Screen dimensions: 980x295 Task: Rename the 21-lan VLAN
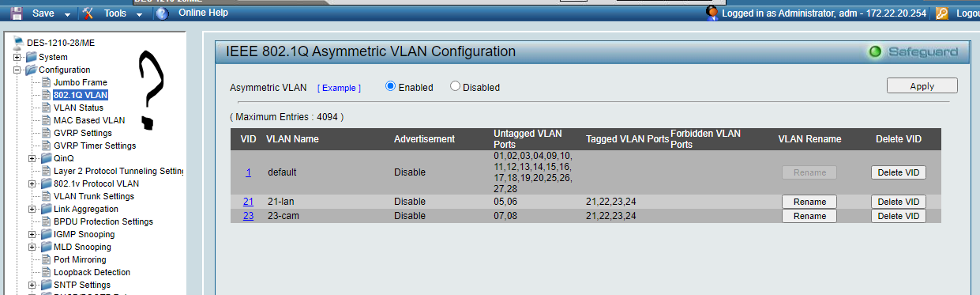coord(809,202)
